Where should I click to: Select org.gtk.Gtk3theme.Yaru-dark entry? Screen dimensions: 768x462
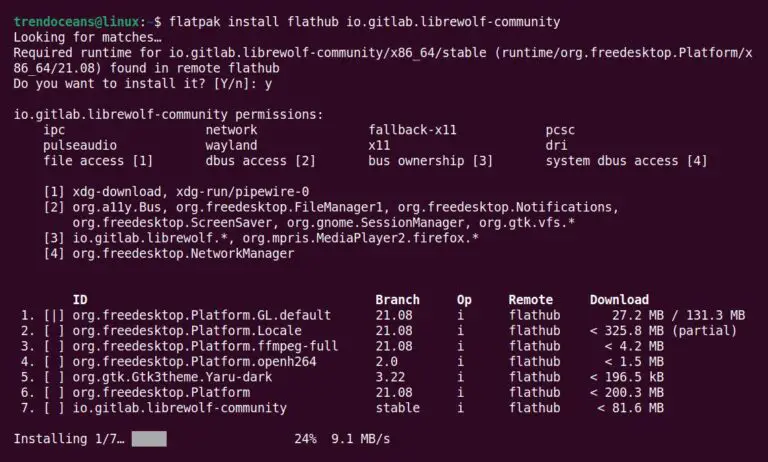coord(172,377)
